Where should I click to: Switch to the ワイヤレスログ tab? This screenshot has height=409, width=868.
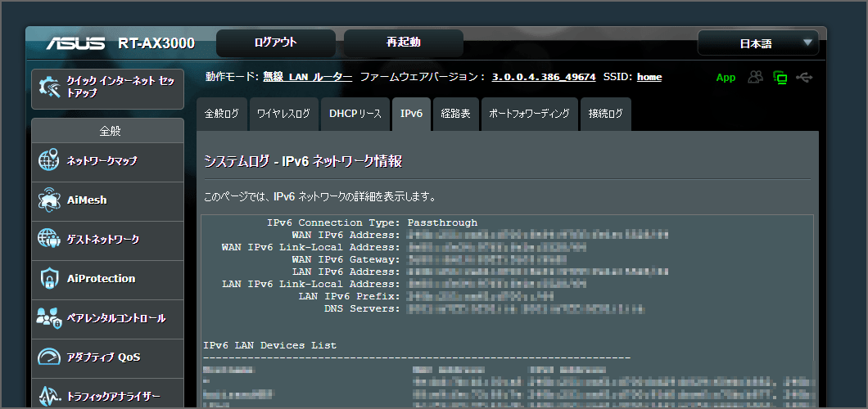tap(283, 114)
